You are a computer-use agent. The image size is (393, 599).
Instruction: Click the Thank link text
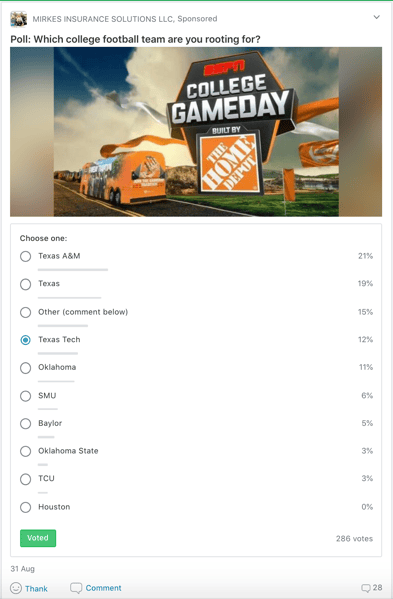pos(36,588)
